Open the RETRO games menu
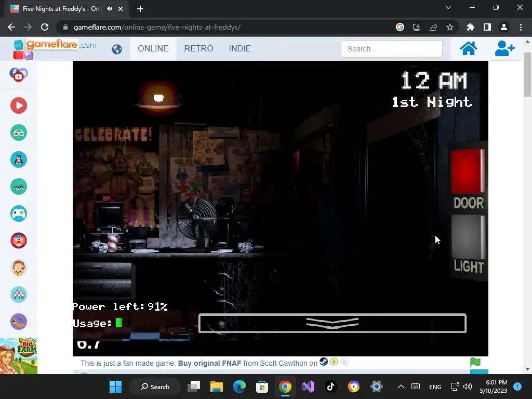 point(199,48)
